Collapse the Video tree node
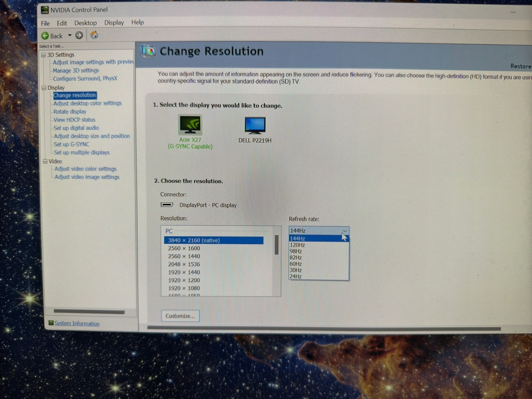Screen dimensions: 532x399 click(45, 161)
